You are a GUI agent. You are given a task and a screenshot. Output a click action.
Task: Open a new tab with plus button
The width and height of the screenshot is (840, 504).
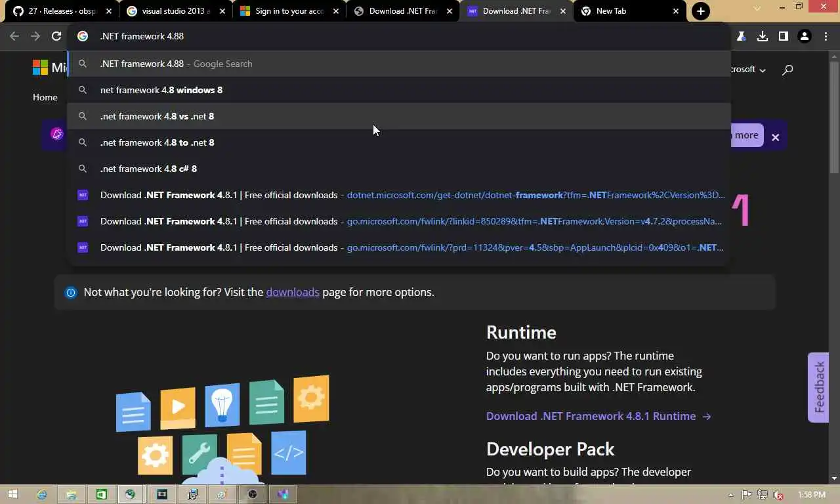coord(701,11)
